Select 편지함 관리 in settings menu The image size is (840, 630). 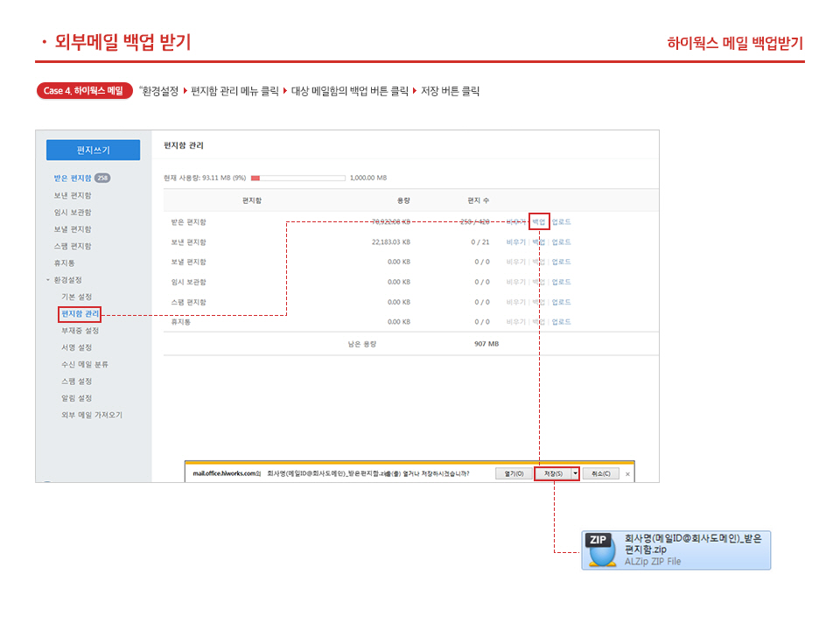[80, 313]
